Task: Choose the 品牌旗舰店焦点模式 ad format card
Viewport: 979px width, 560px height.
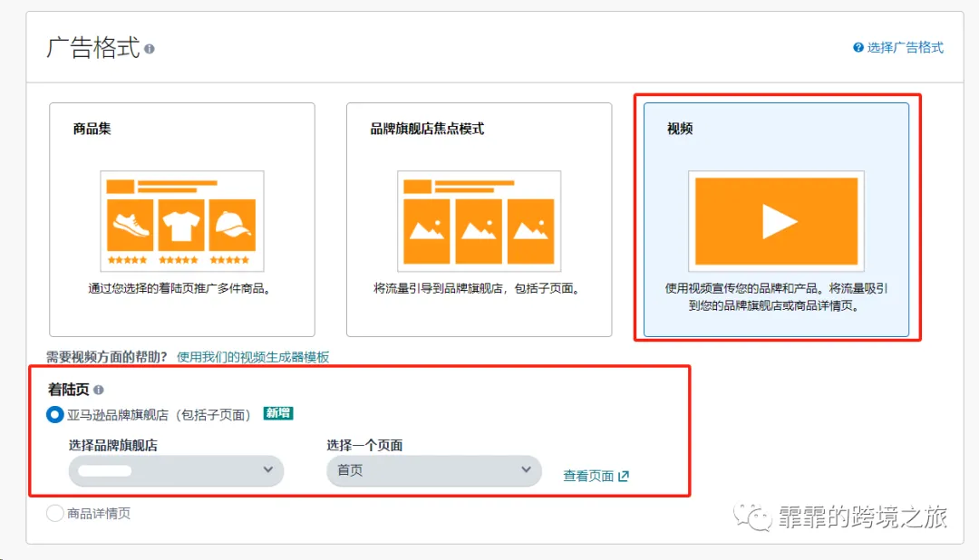Action: point(479,220)
